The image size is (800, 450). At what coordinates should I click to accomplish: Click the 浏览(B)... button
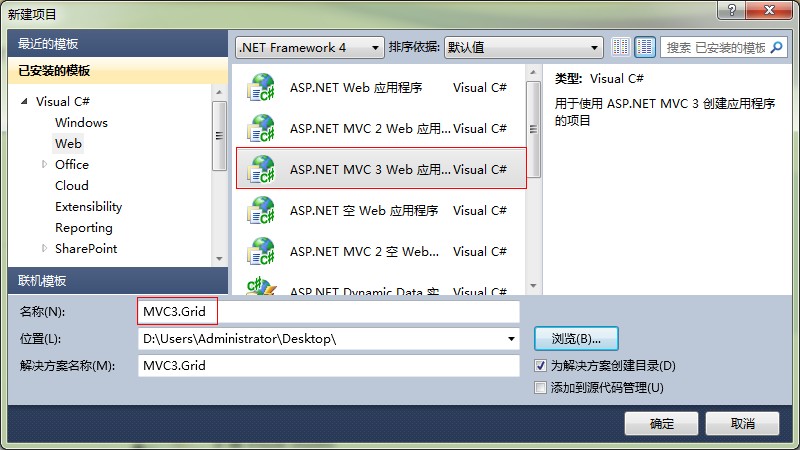pos(576,339)
